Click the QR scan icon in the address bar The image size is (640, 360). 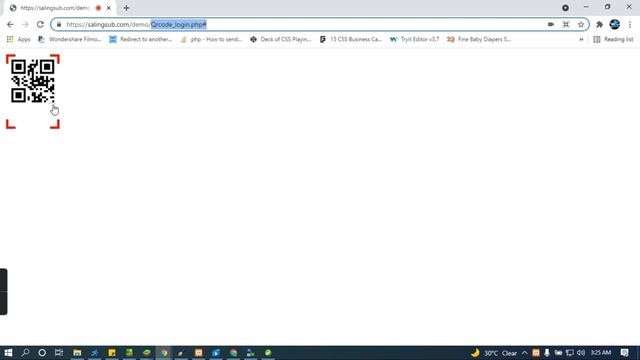[566, 24]
